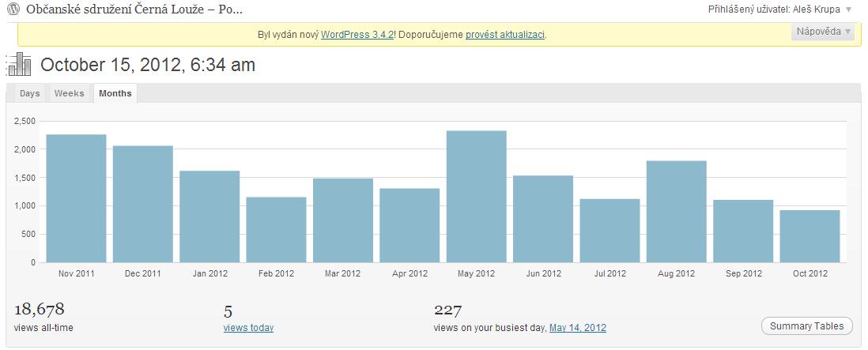Click the WordPress logo icon
The height and width of the screenshot is (350, 868).
[13, 10]
